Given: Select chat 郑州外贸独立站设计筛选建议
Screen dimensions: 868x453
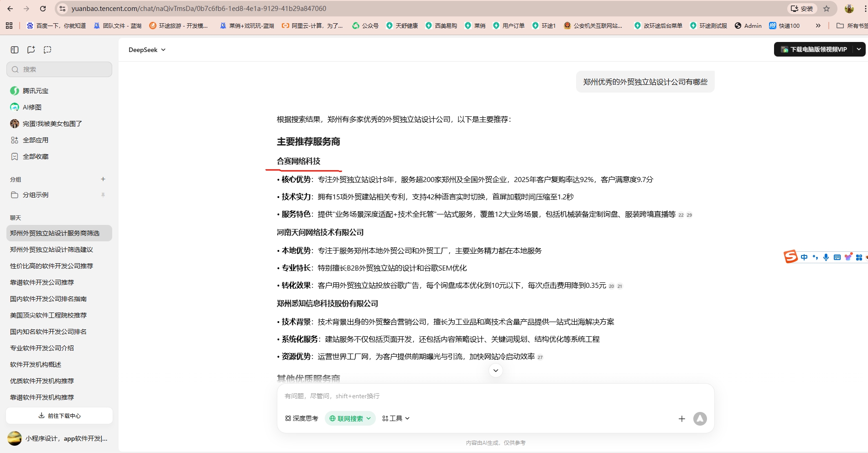Looking at the screenshot, I should click(50, 250).
